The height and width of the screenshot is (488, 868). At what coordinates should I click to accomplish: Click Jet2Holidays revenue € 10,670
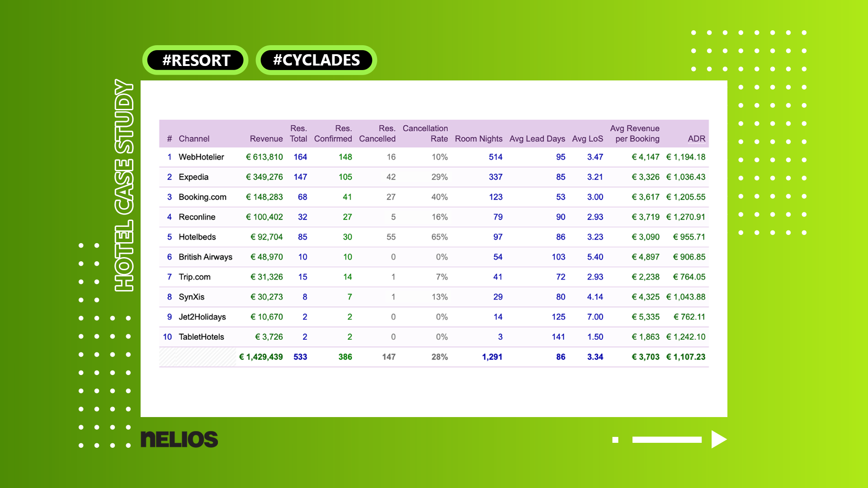(267, 317)
